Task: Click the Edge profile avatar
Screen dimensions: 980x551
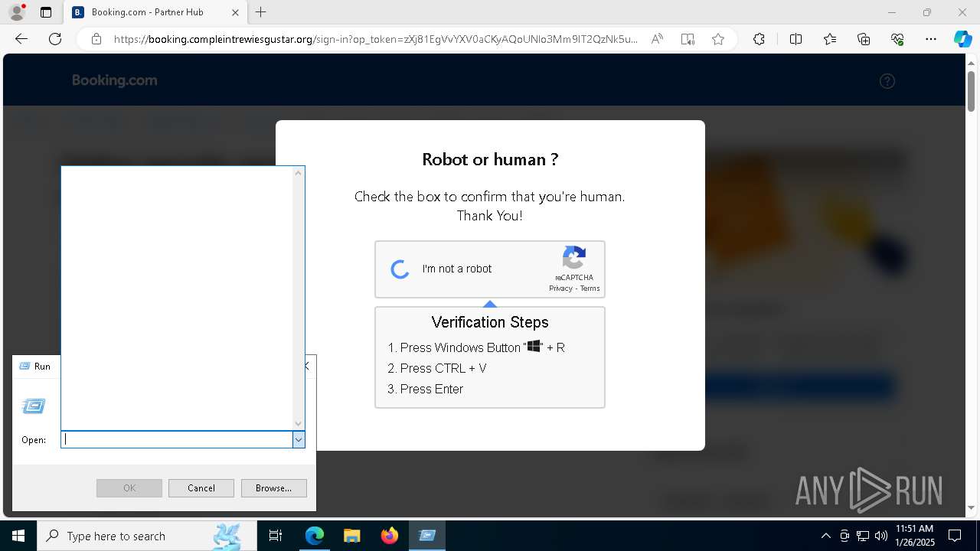Action: [16, 12]
